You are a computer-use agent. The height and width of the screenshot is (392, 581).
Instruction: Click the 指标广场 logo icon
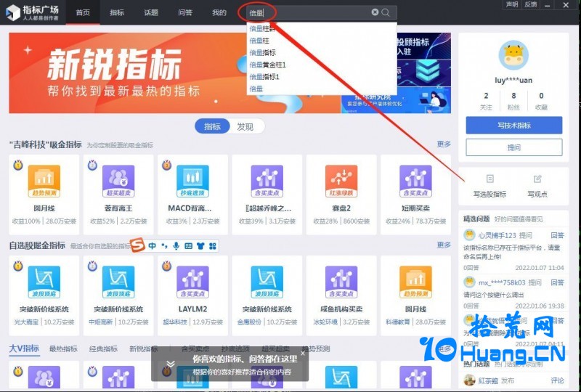(x=12, y=12)
